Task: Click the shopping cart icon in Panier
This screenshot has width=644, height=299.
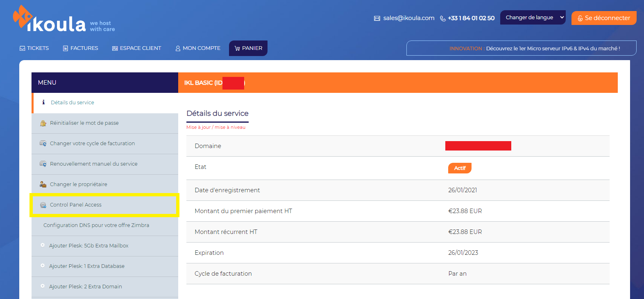Action: 237,48
